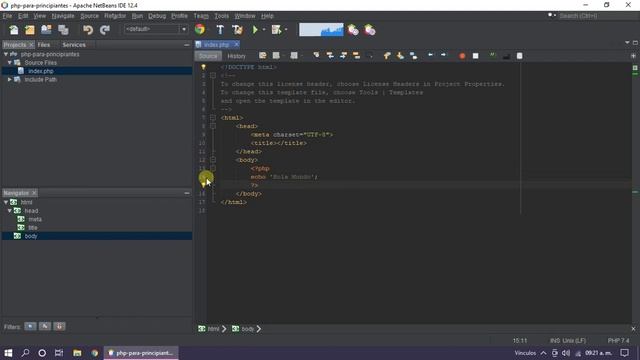Toggle the first Navigator filter button

[x=30, y=326]
